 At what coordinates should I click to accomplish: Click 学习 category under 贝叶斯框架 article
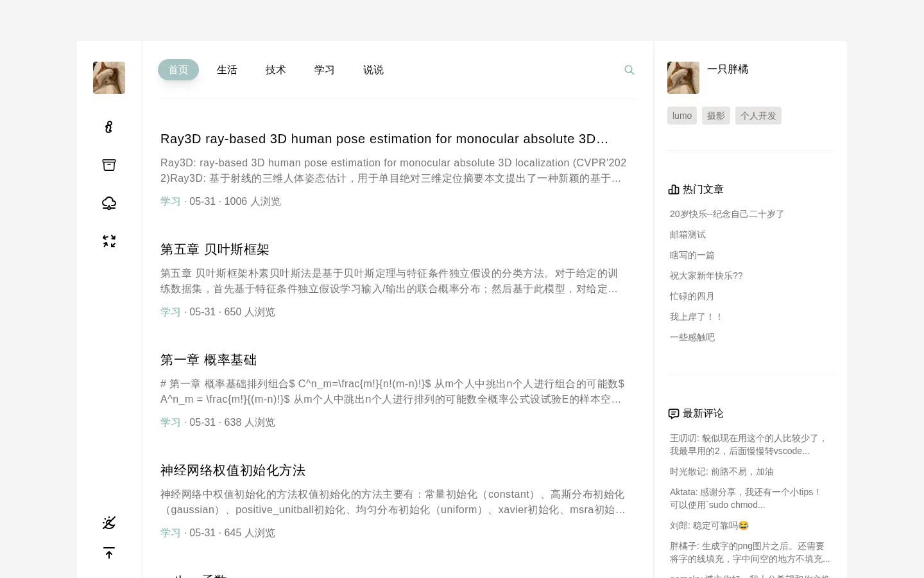point(171,312)
